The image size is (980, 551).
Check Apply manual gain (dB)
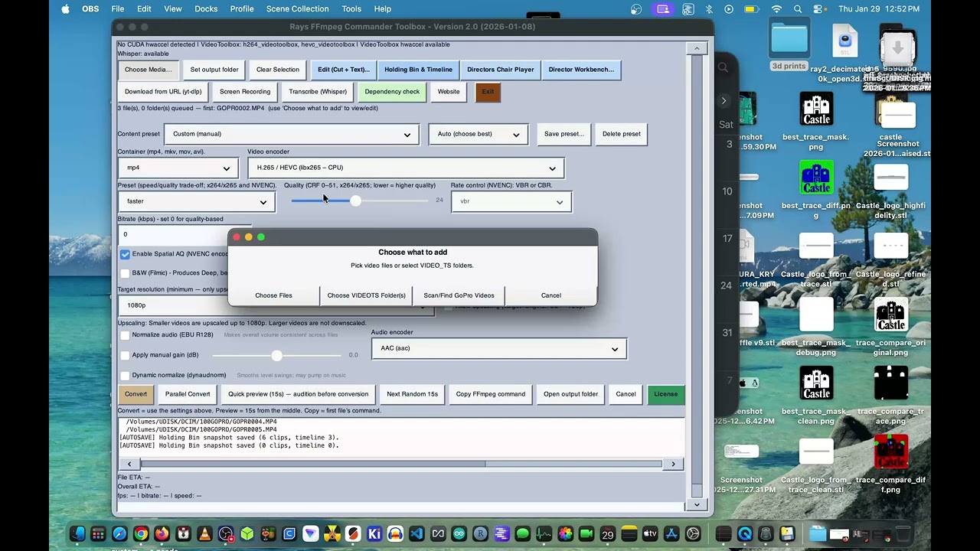click(125, 355)
